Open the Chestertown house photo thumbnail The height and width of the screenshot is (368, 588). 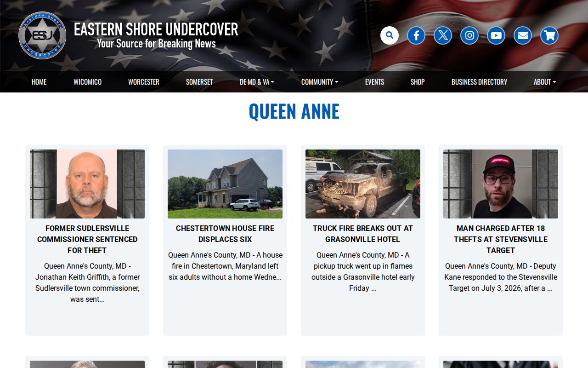(225, 184)
